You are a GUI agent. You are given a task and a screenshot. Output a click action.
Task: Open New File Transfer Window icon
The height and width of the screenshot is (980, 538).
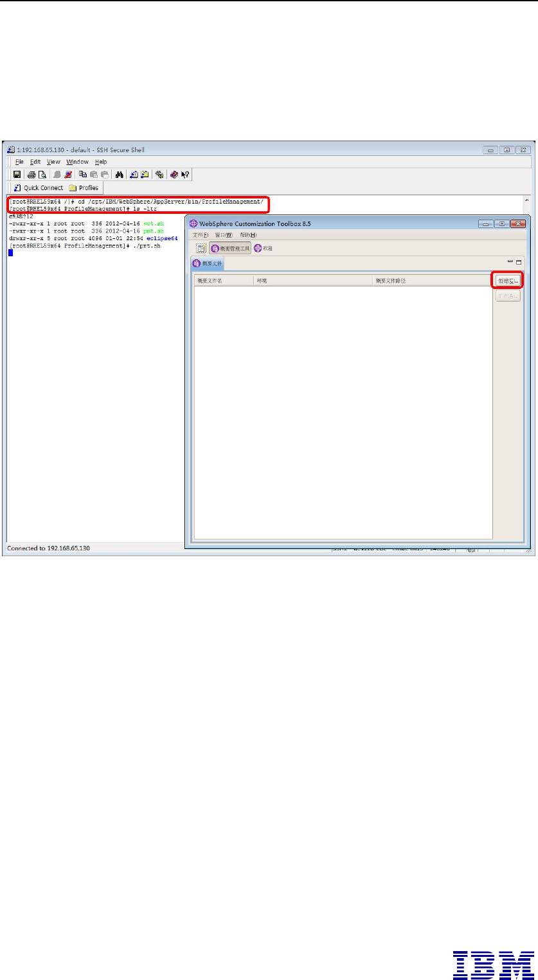pos(145,174)
